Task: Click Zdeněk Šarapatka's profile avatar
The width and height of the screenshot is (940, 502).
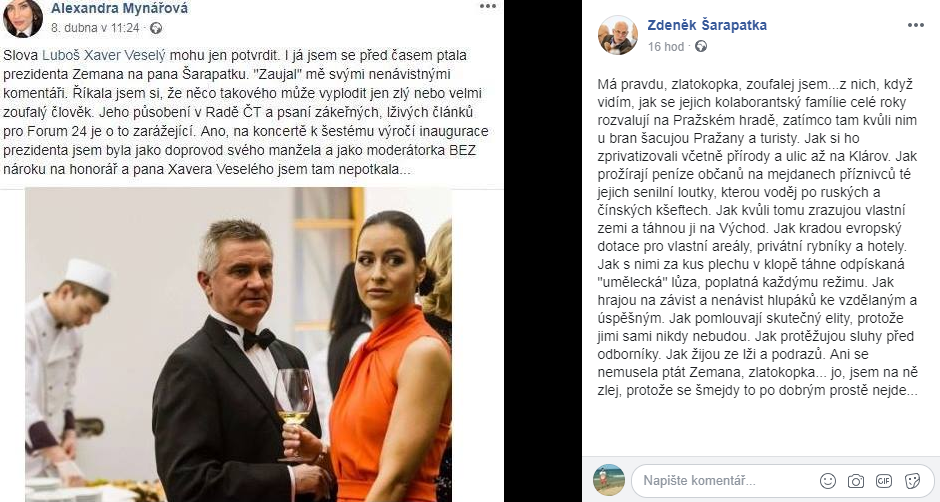Action: (617, 35)
